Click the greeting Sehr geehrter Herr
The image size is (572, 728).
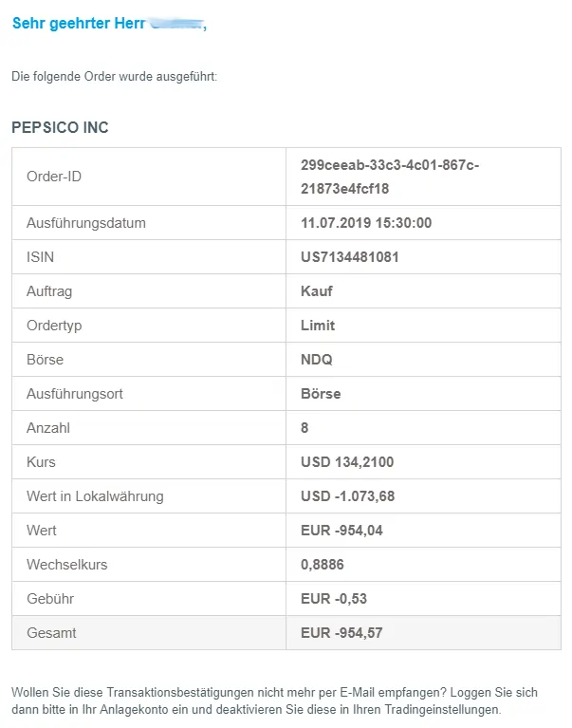(79, 23)
